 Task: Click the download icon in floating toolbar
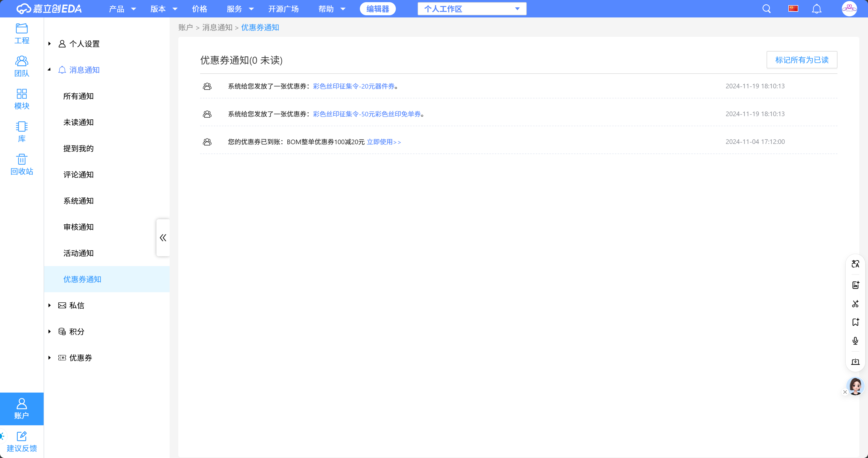855,361
